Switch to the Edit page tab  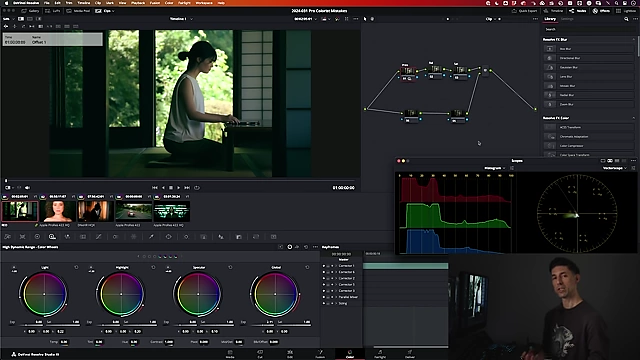(x=290, y=354)
